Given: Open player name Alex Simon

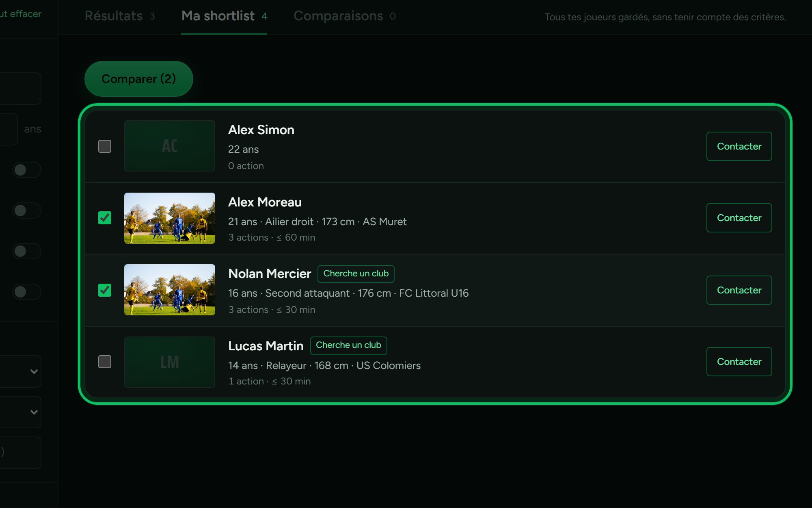Looking at the screenshot, I should (x=261, y=130).
